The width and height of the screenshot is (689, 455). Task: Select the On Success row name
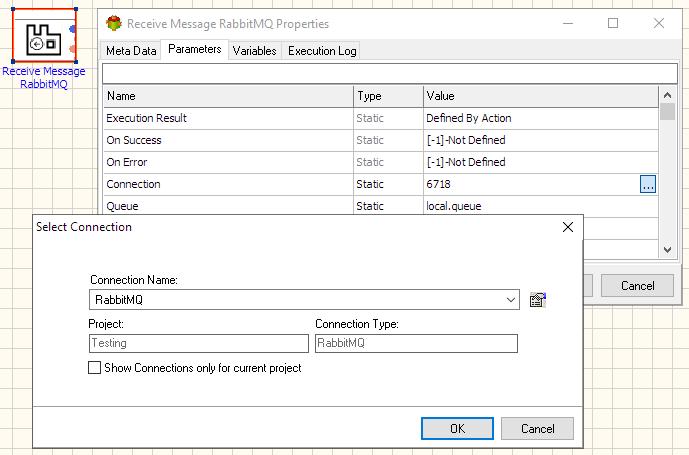click(134, 140)
